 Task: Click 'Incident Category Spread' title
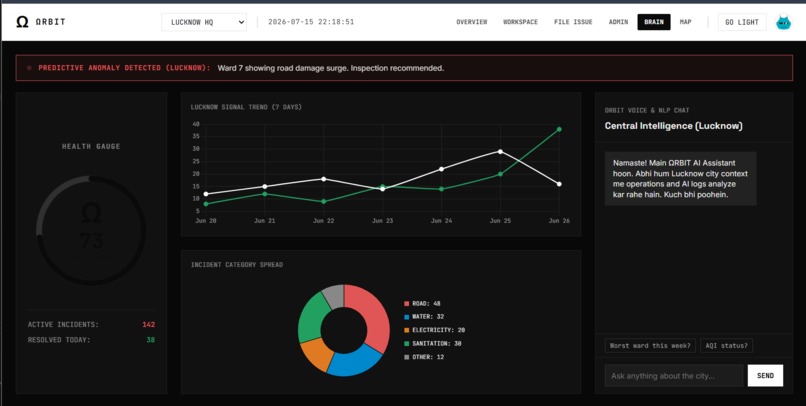point(237,265)
